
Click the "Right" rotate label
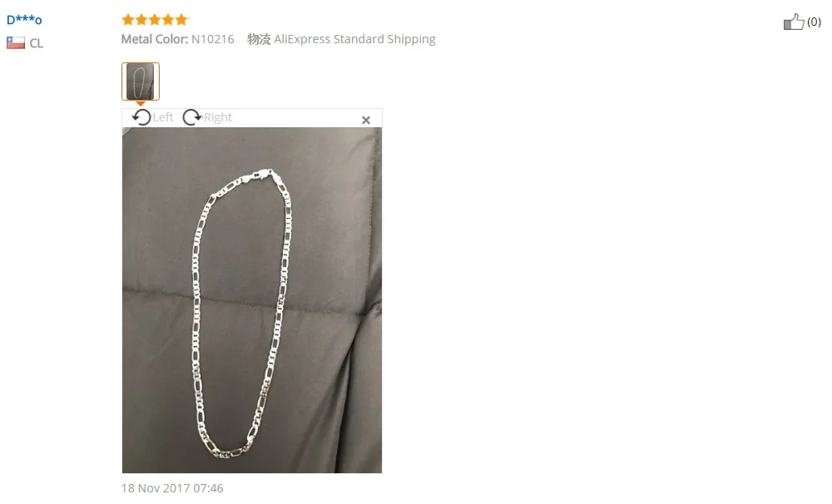(218, 117)
